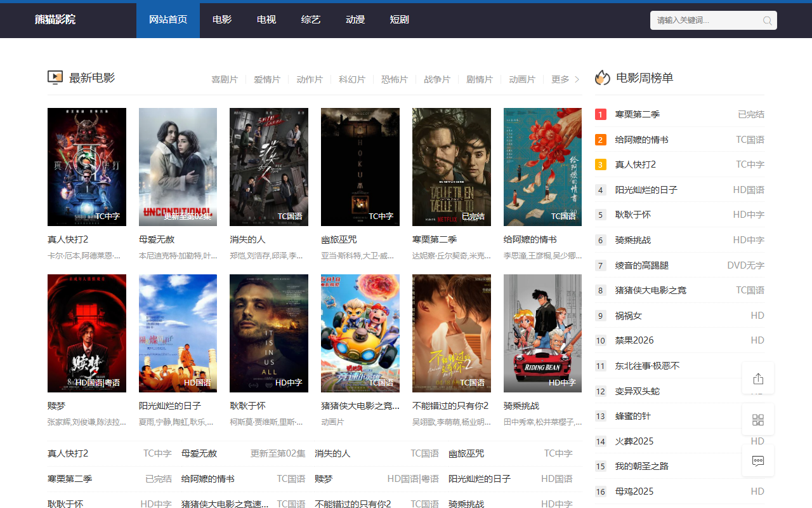Open the 电视 navigation tab
812x508 pixels.
coord(266,20)
